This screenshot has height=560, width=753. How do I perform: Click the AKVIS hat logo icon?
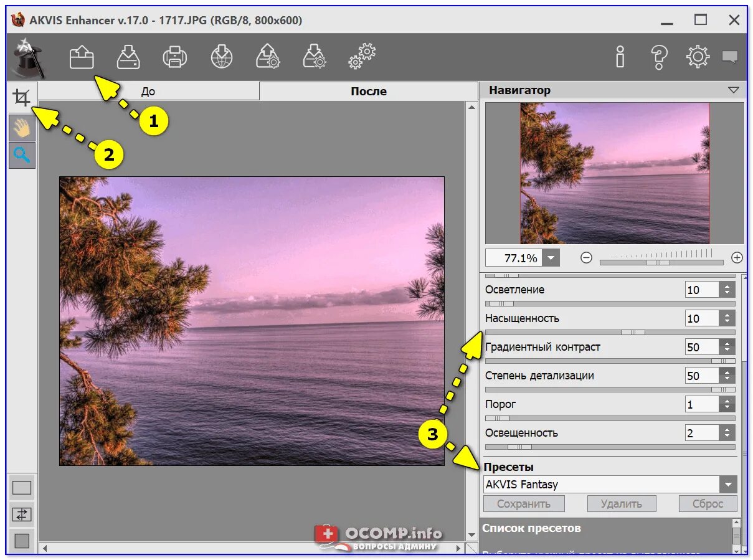click(x=27, y=57)
